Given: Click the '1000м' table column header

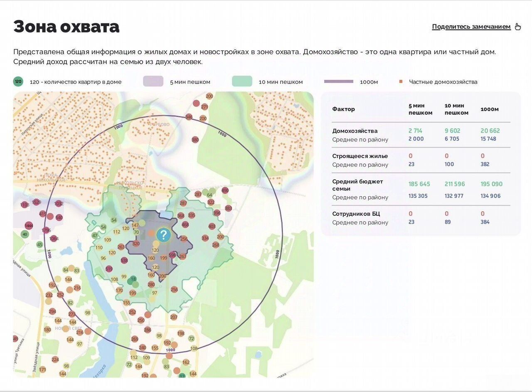Looking at the screenshot, I should pyautogui.click(x=489, y=109).
